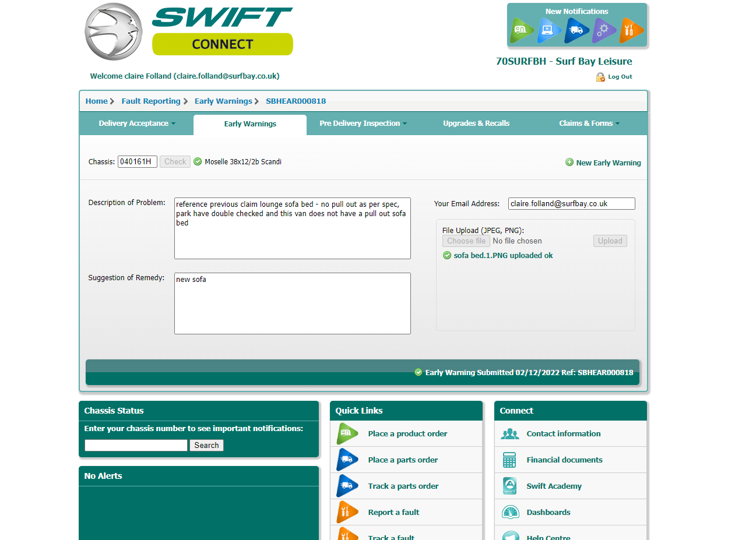Click the truck icon beside Track a parts order
The height and width of the screenshot is (540, 756).
(x=347, y=486)
